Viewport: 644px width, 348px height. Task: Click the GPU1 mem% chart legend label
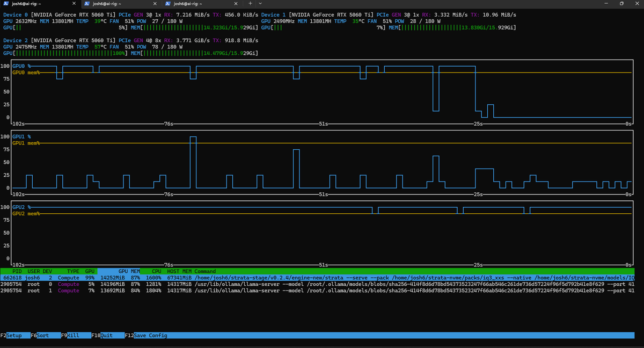26,143
